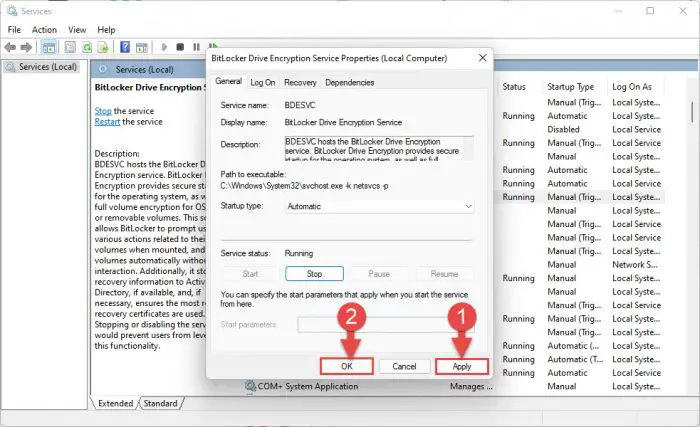The width and height of the screenshot is (700, 427).
Task: Click the 'Stop' the service link
Action: (103, 111)
